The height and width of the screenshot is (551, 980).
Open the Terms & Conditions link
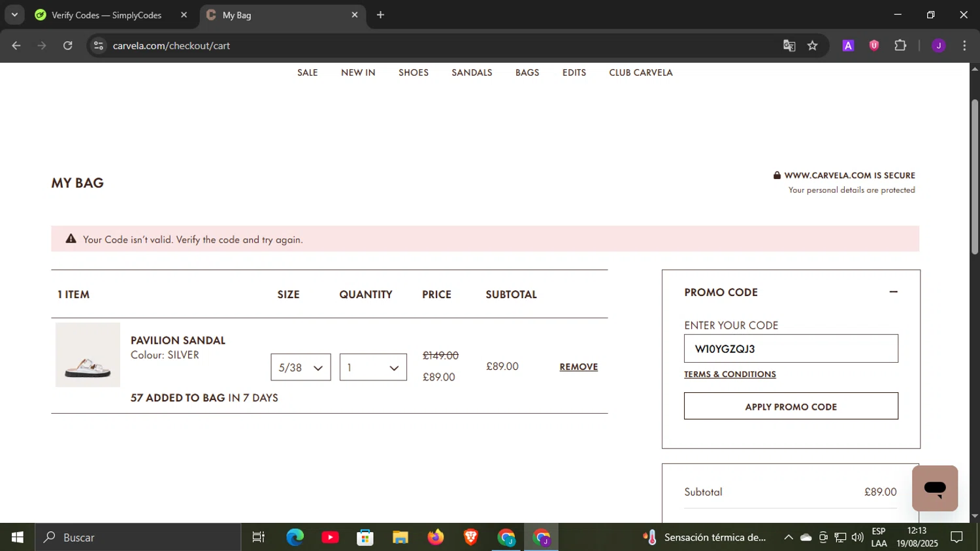(730, 375)
